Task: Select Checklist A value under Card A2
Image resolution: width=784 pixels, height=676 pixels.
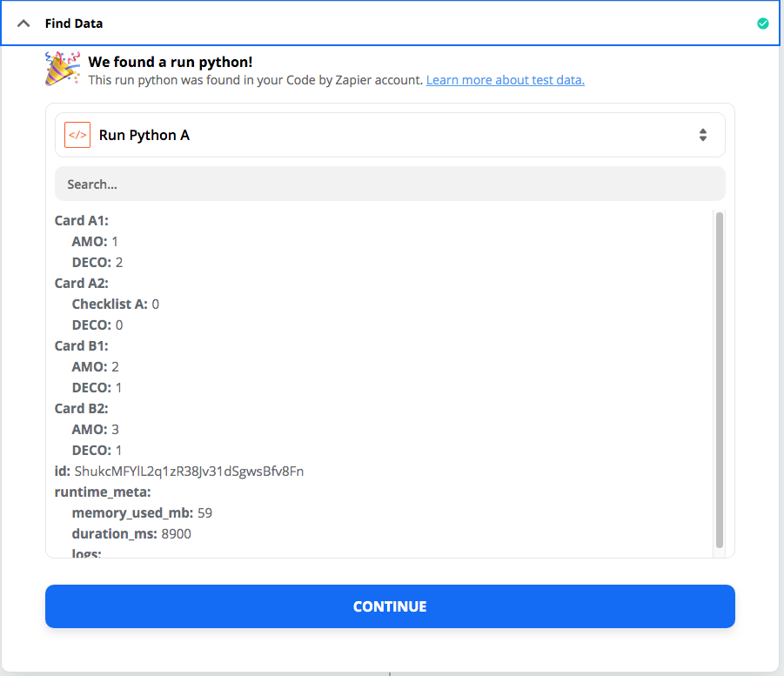Action: (116, 304)
